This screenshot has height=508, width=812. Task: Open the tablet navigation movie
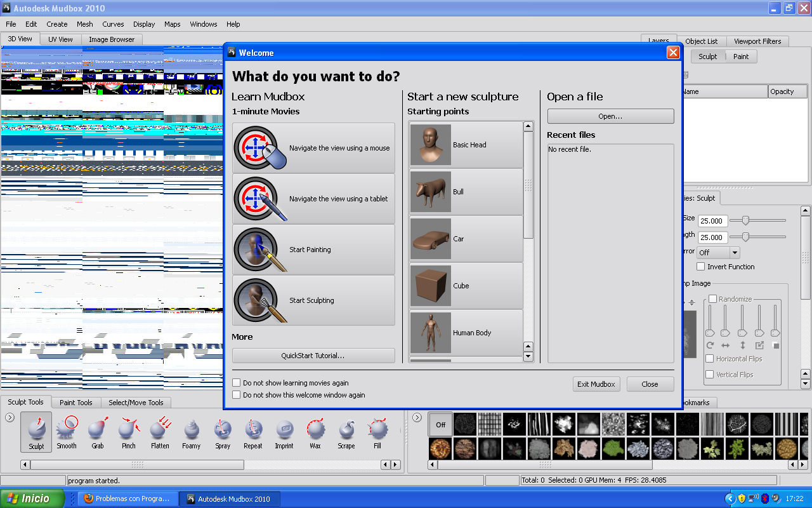pyautogui.click(x=313, y=199)
